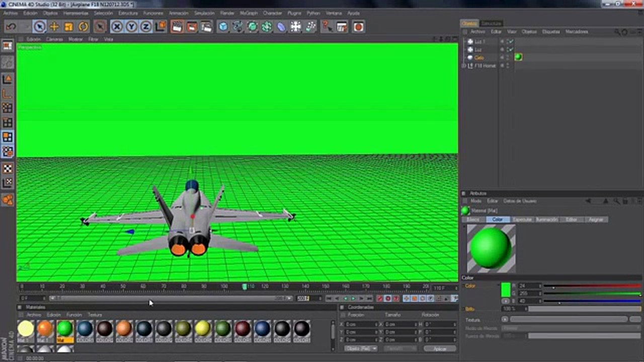Click the green material tag on Cielo
Viewport: 644px width, 362px height.
[x=518, y=57]
